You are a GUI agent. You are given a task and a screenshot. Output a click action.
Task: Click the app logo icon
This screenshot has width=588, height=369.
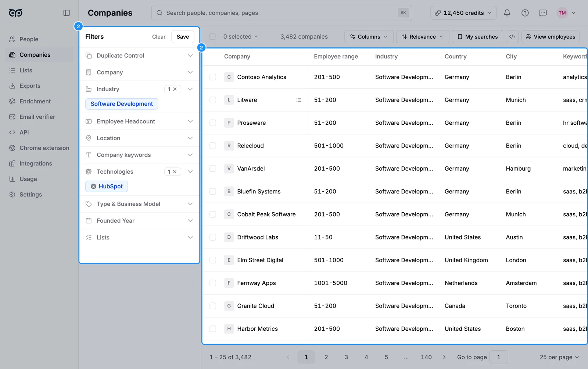pyautogui.click(x=15, y=13)
